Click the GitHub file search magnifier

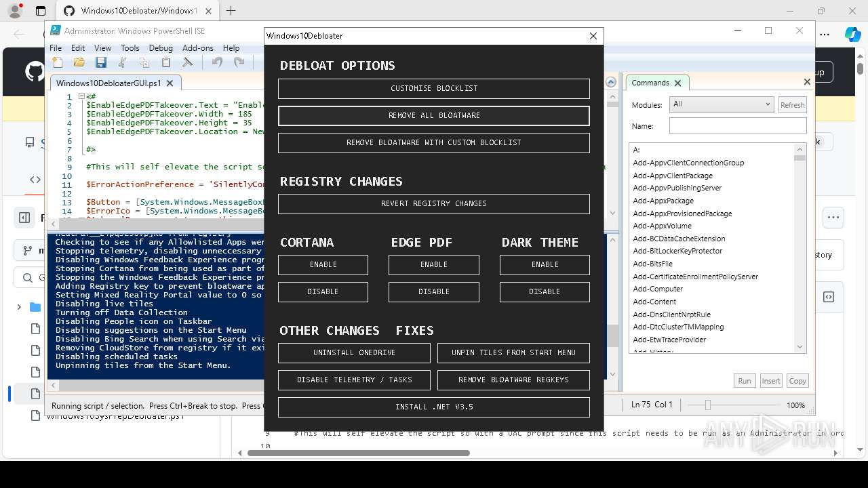[28, 278]
